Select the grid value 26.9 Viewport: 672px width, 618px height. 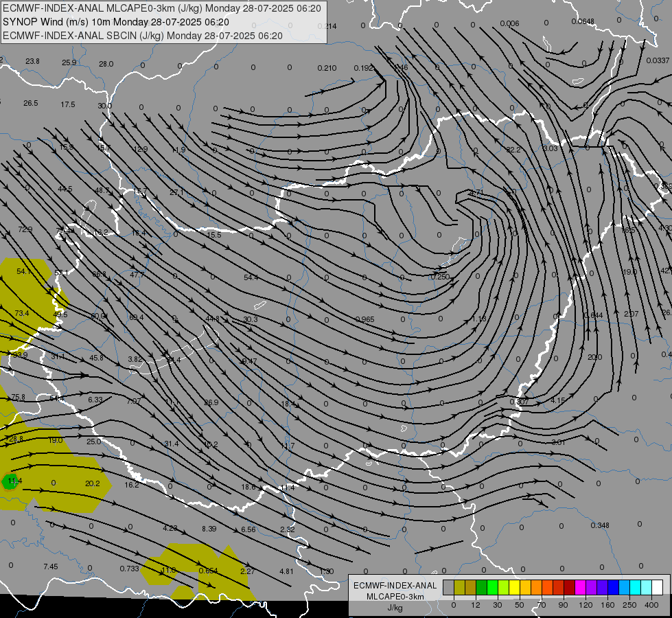coord(211,402)
